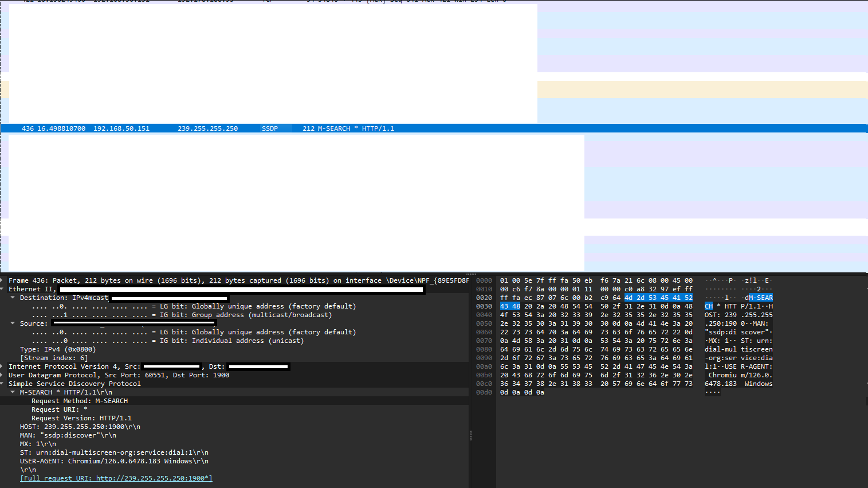This screenshot has width=868, height=488.
Task: Select the USER-AGENT Chromium line
Action: 114,461
